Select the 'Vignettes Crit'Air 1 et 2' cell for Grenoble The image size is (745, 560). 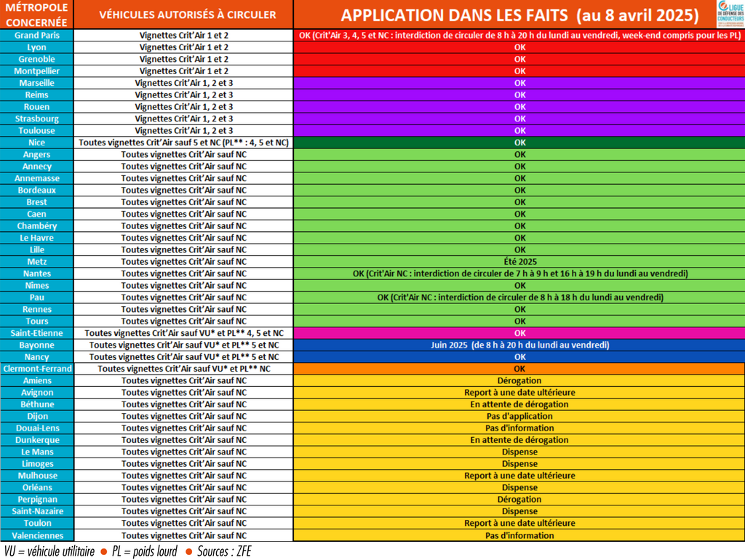[183, 59]
